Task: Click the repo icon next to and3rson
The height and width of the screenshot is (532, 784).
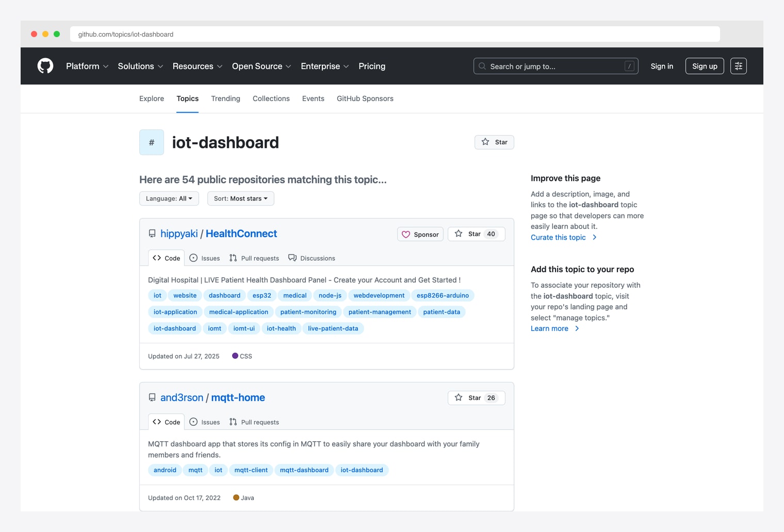Action: coord(152,397)
